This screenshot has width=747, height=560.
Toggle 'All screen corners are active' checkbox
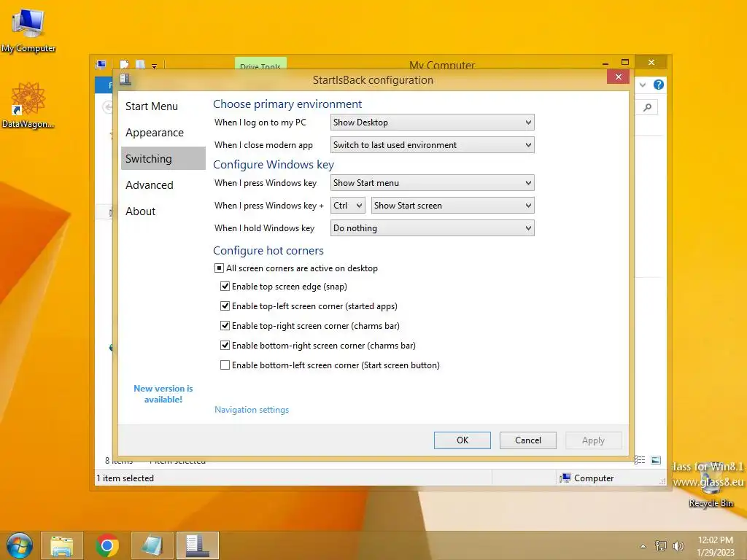pyautogui.click(x=219, y=268)
